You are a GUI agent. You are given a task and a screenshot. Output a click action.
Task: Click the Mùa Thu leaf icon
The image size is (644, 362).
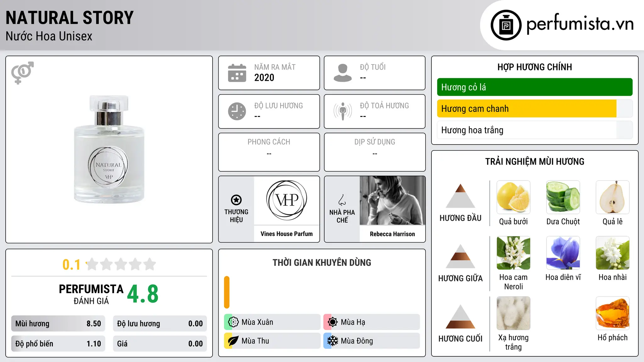coord(233,341)
